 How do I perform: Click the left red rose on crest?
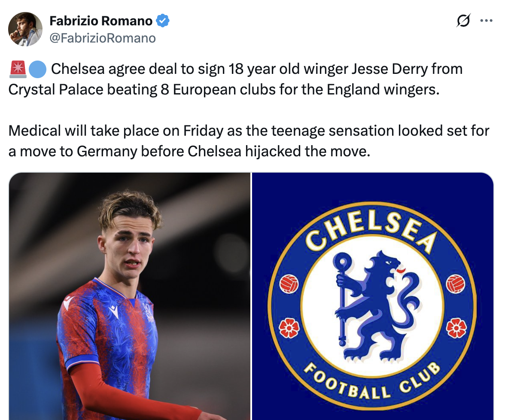(x=289, y=328)
